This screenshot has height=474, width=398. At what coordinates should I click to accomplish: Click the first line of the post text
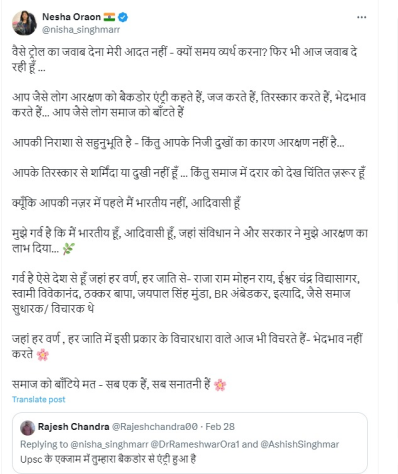[x=185, y=52]
